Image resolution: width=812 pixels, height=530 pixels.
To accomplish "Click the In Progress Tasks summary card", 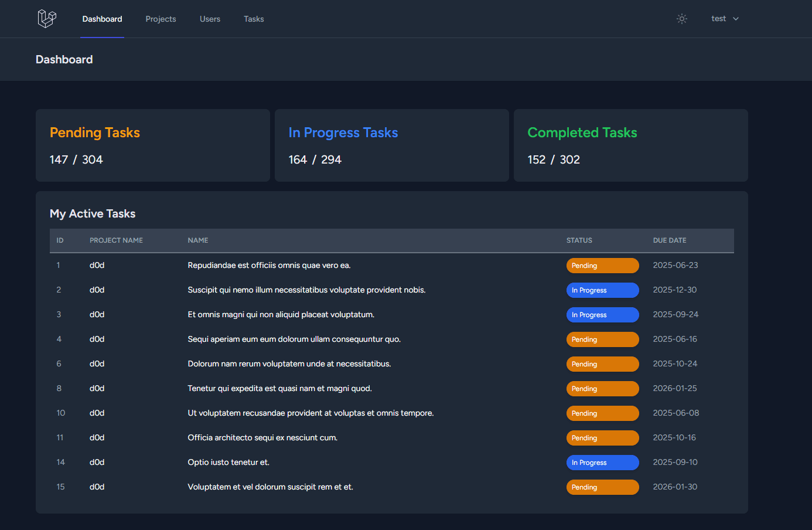I will tap(391, 145).
